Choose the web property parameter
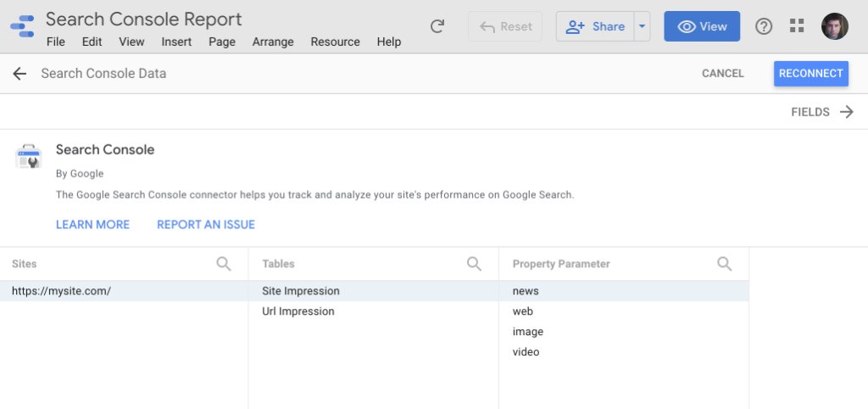This screenshot has width=868, height=409. [523, 311]
